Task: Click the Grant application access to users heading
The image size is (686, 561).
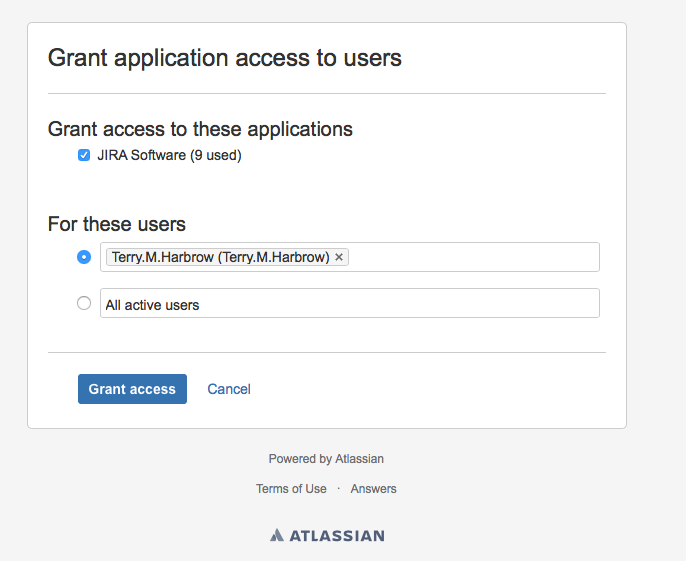Action: click(x=225, y=58)
